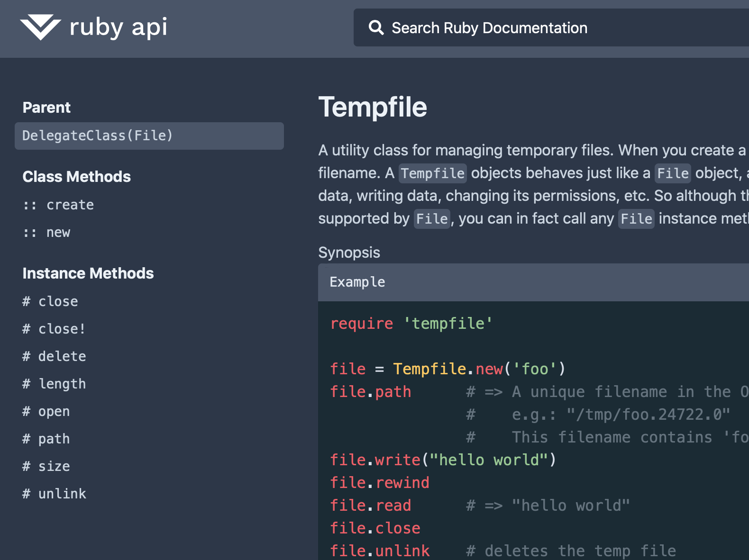
Task: Open the DelegateClass(File) parent link
Action: (x=149, y=136)
